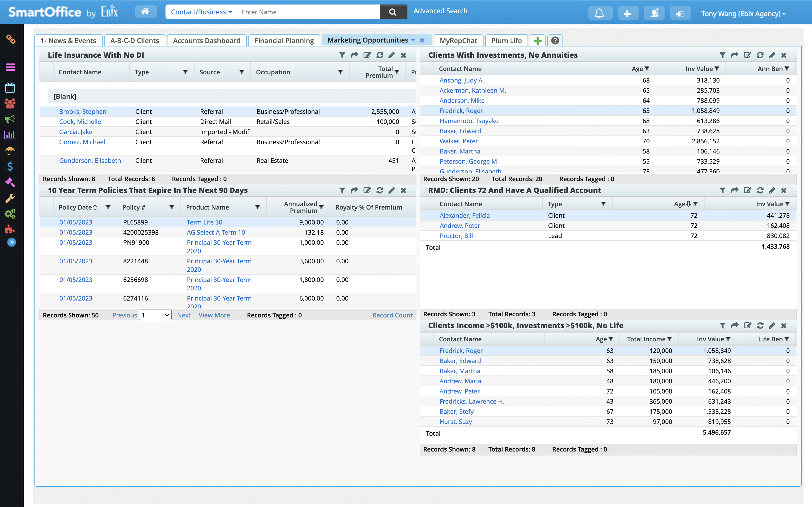Switch to the Accounts Dashboard tab
The height and width of the screenshot is (507, 812).
206,40
